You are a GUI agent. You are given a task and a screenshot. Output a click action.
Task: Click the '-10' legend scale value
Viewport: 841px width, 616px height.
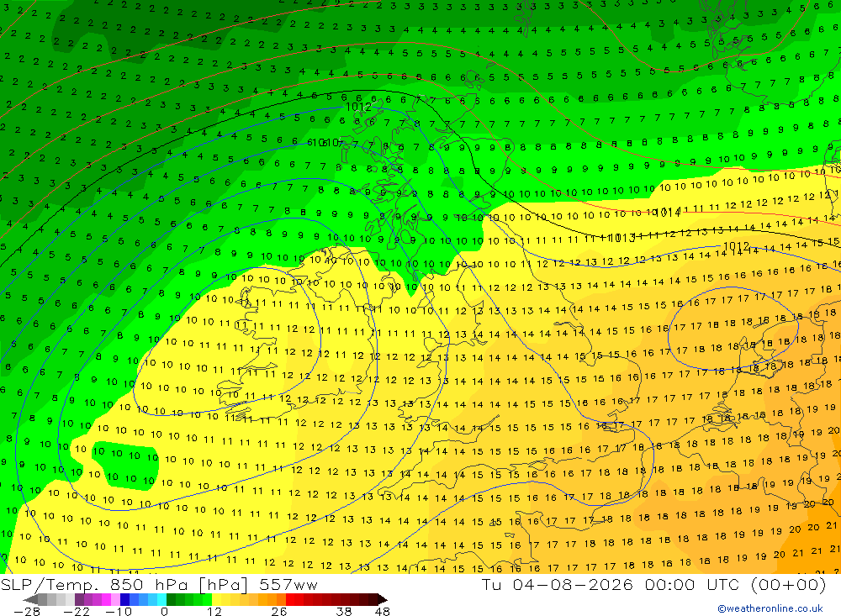click(119, 611)
